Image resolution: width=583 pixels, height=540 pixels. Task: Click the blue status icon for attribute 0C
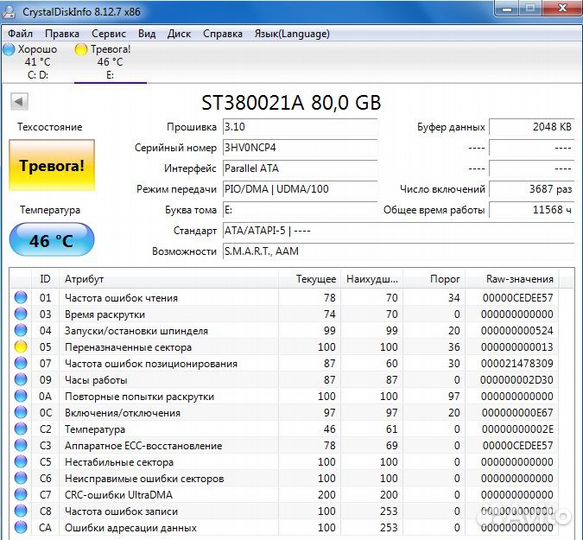[21, 412]
